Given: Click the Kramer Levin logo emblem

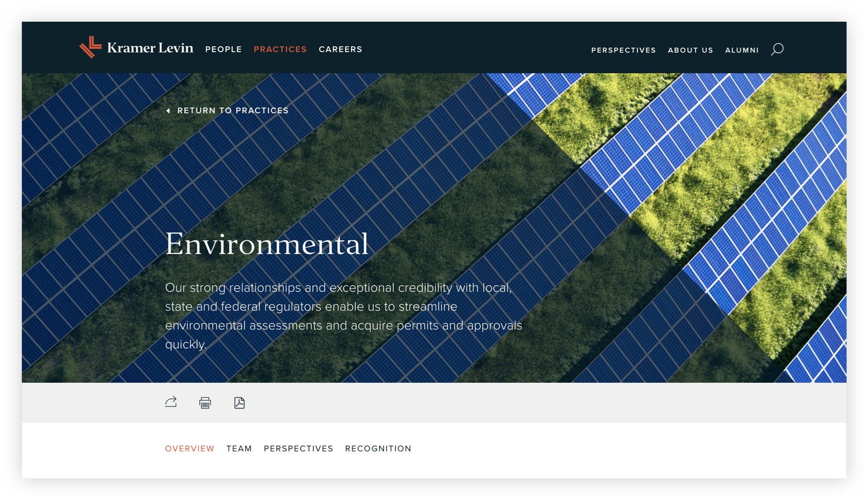Looking at the screenshot, I should [x=90, y=47].
